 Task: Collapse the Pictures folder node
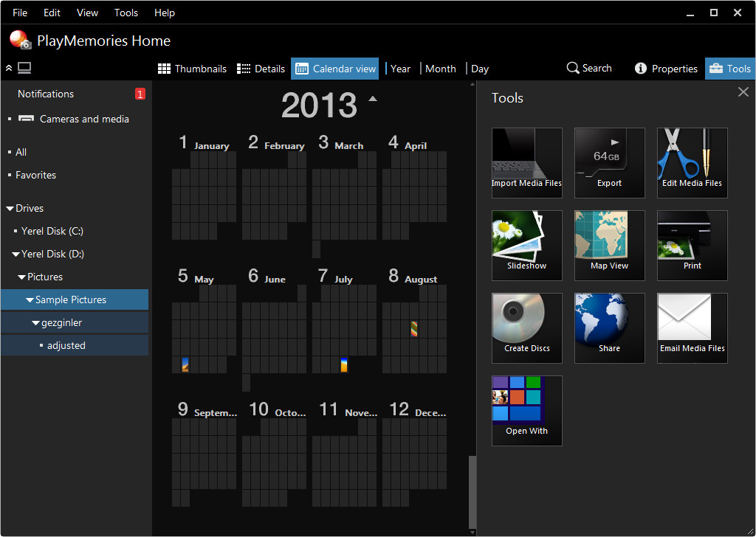coord(21,277)
